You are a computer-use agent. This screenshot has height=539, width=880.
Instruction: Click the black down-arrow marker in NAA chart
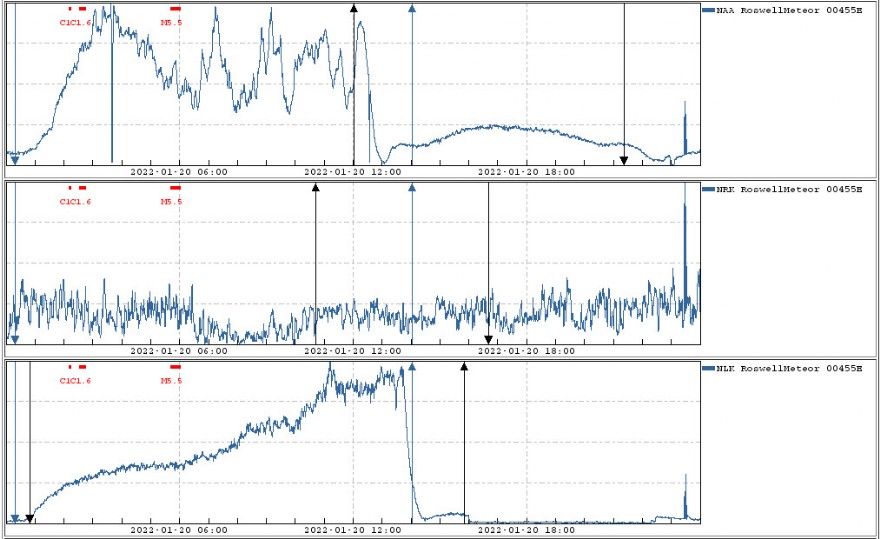[624, 161]
